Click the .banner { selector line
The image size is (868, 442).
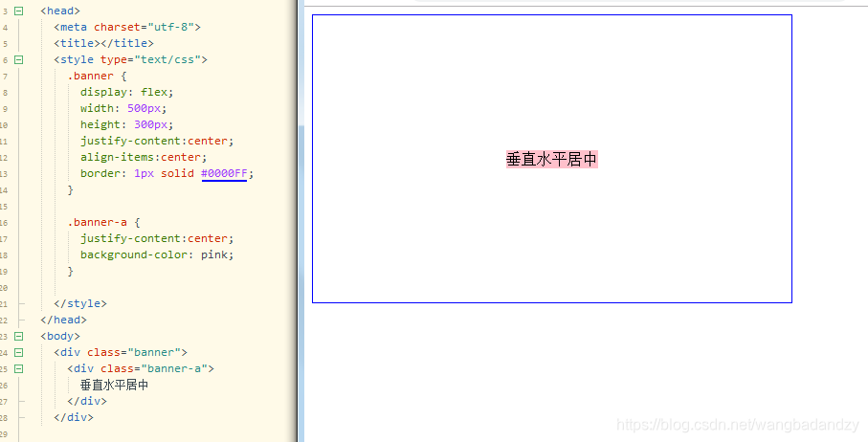(x=97, y=76)
